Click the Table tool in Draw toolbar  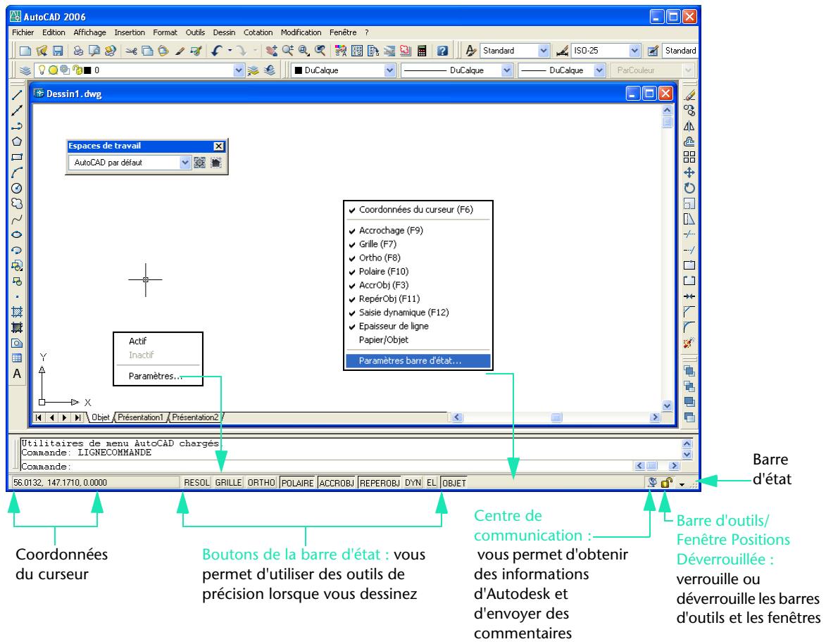coord(17,358)
